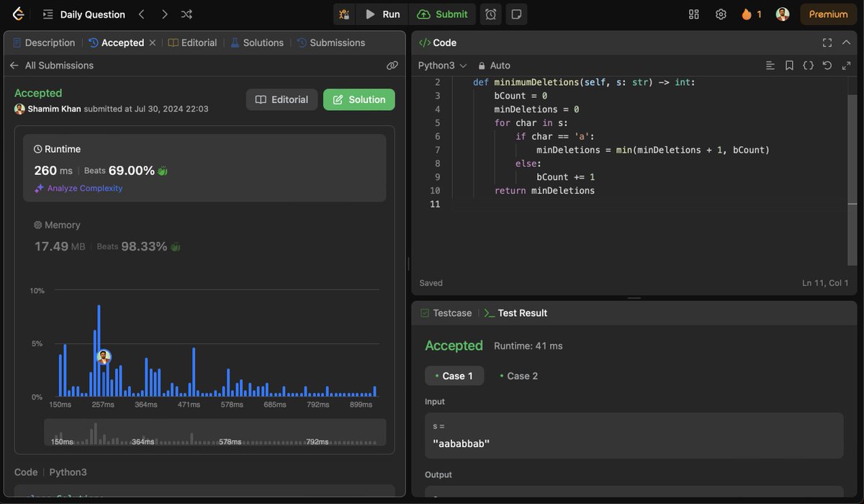
Task: Open the Python3 language dropdown
Action: pos(442,65)
